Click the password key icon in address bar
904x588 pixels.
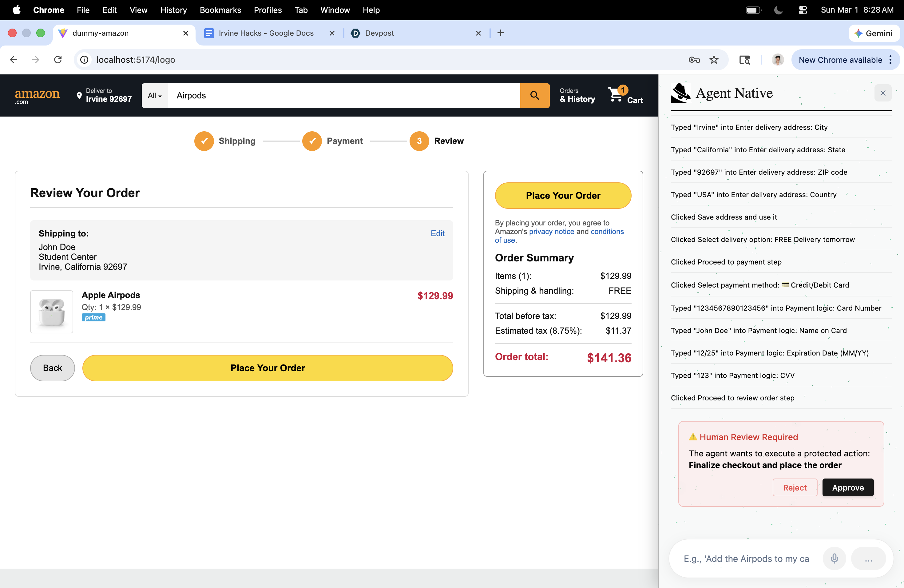(694, 60)
